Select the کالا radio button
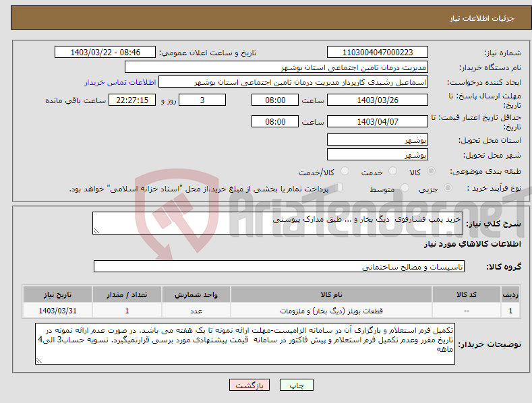The image size is (532, 403). tap(431, 171)
